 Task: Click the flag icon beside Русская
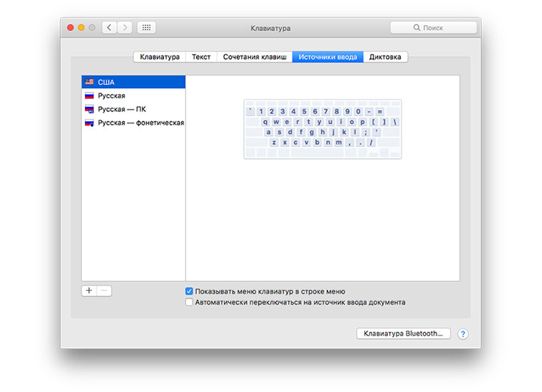[x=90, y=96]
